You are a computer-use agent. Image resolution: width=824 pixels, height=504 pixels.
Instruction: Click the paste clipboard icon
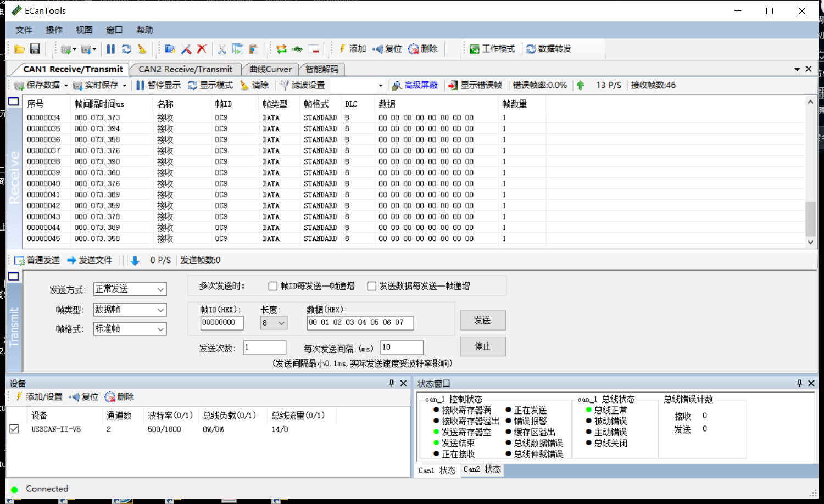tap(253, 49)
